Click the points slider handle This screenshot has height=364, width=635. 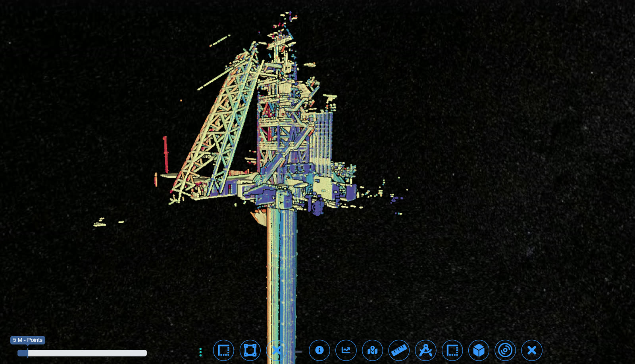tap(27, 353)
